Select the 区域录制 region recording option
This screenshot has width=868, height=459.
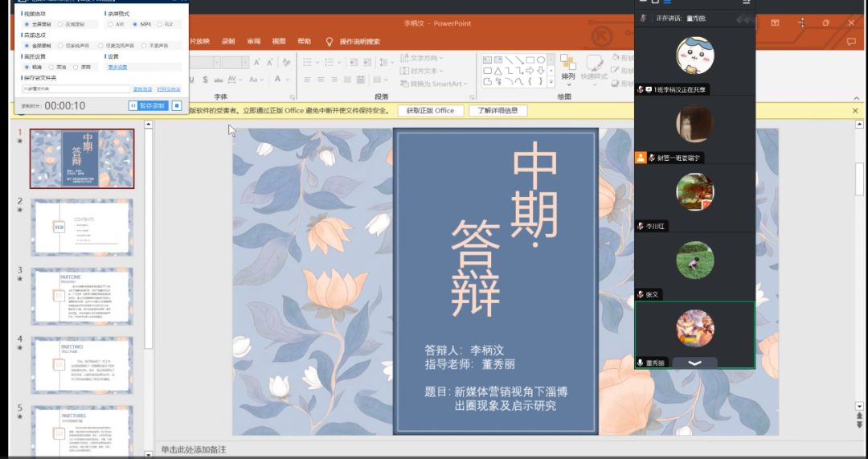click(x=60, y=24)
